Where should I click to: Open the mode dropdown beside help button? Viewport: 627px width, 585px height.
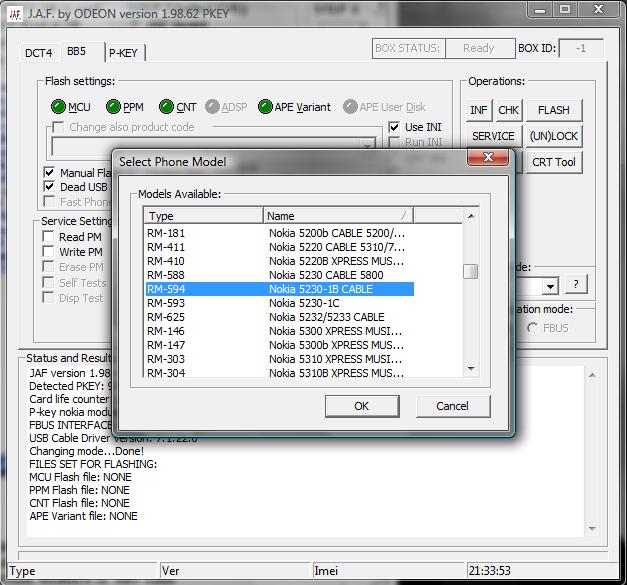(551, 286)
